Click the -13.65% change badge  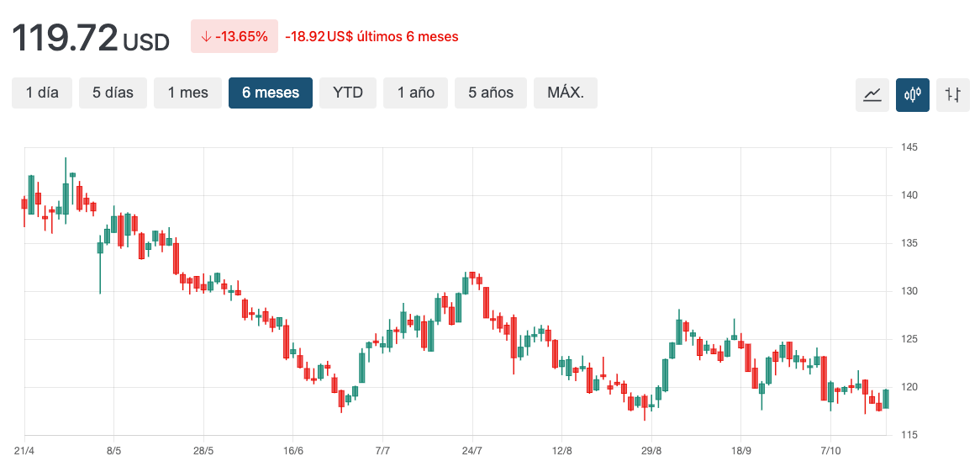(234, 36)
